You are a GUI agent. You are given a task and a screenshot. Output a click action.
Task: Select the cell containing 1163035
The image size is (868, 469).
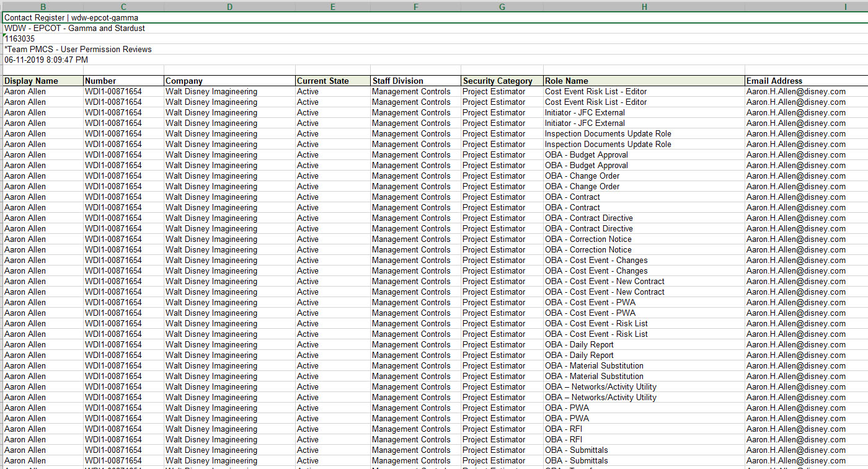[x=20, y=39]
